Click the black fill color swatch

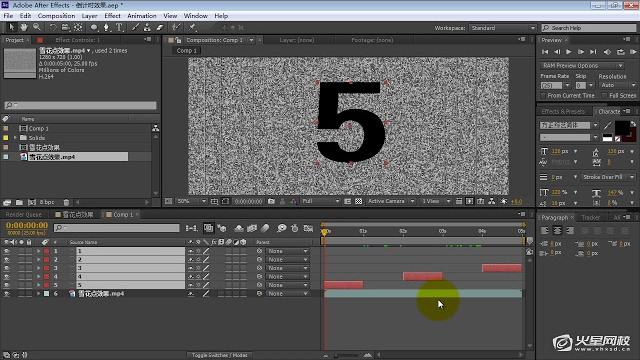622,128
